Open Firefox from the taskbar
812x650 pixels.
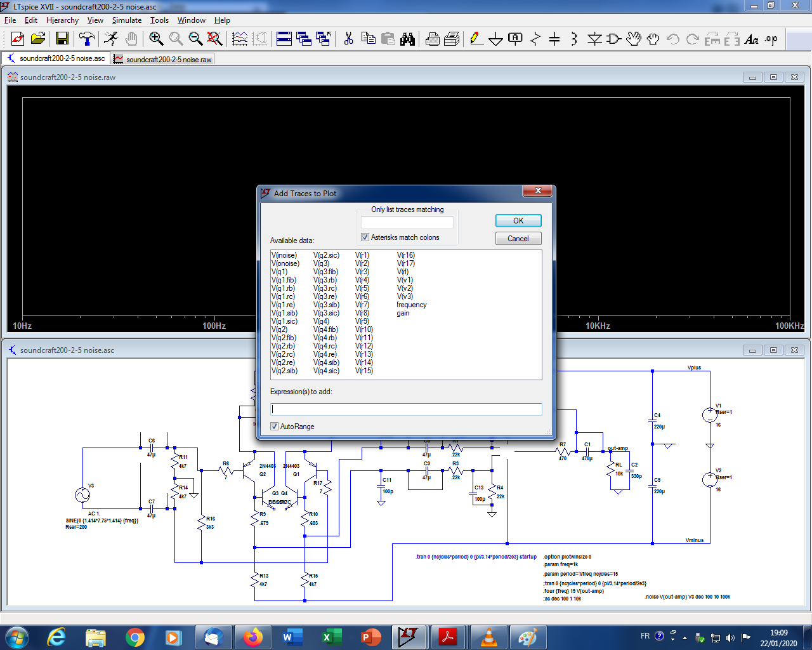point(252,637)
